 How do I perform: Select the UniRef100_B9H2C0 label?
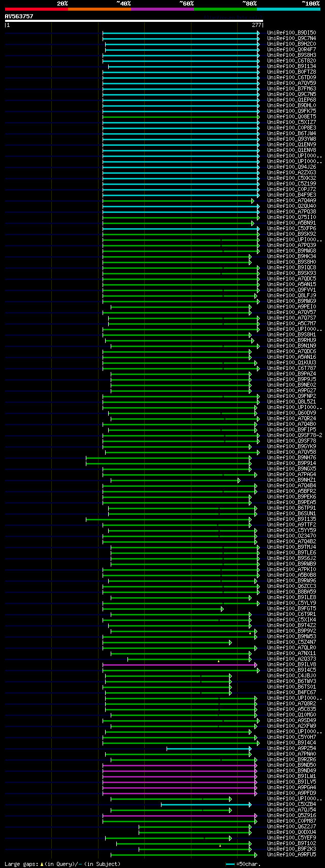tap(291, 44)
